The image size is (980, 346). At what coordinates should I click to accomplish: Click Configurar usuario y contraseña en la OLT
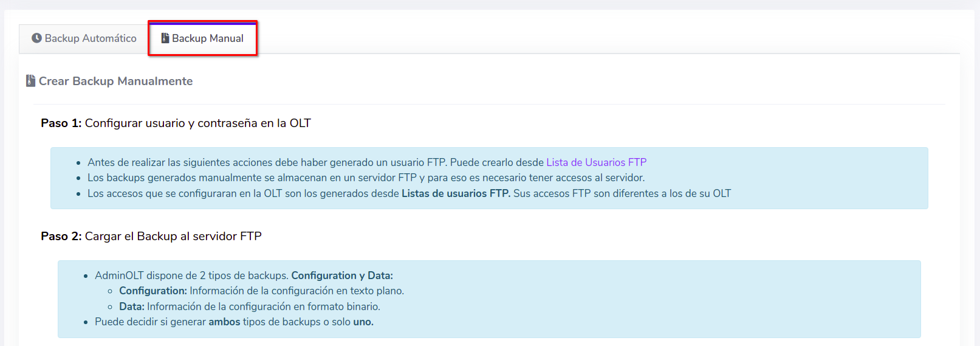[x=197, y=123]
